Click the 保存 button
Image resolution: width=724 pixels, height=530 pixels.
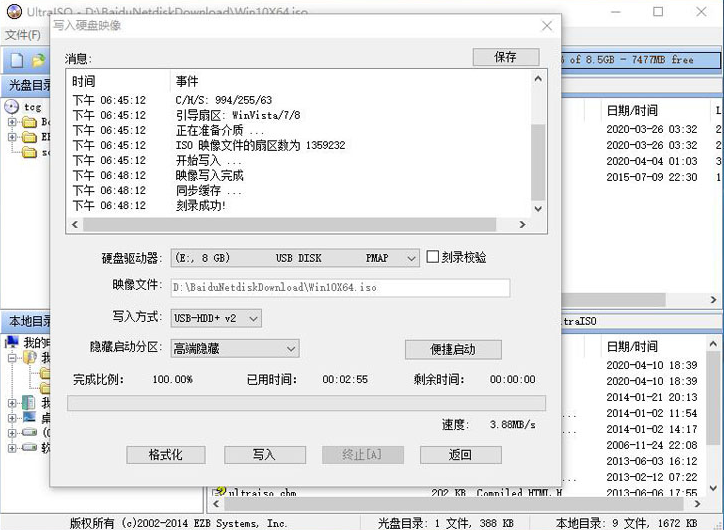click(x=505, y=57)
